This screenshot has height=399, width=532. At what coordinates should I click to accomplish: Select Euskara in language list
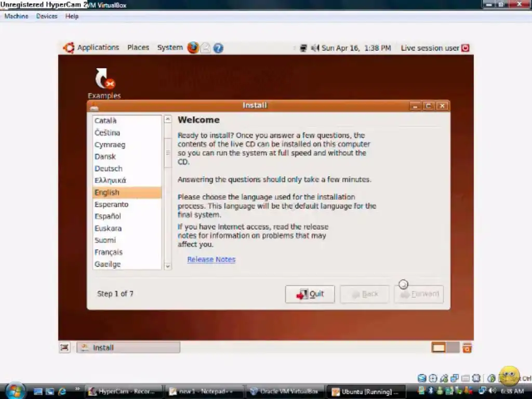[x=127, y=229]
